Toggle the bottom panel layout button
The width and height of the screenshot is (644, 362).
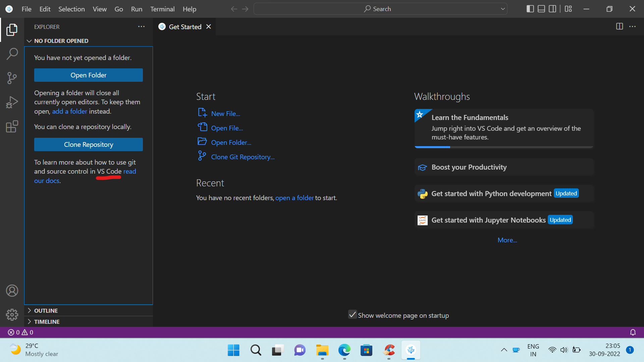(x=541, y=9)
